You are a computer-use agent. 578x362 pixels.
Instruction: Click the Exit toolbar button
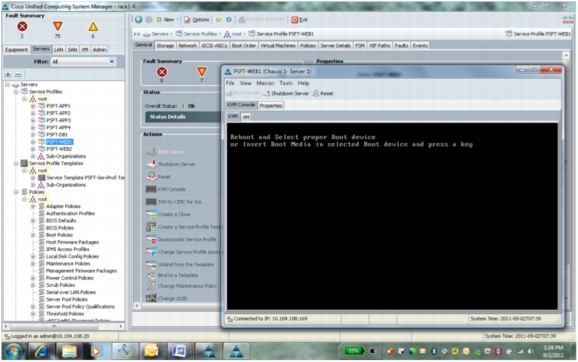299,20
